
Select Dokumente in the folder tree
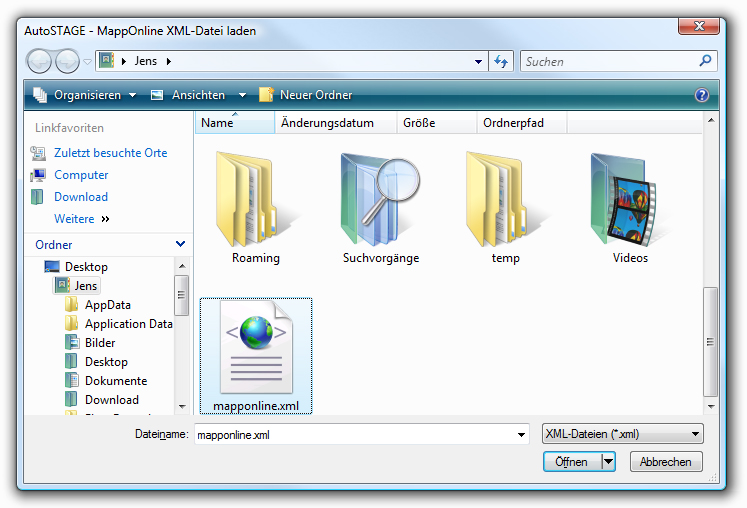(x=115, y=381)
